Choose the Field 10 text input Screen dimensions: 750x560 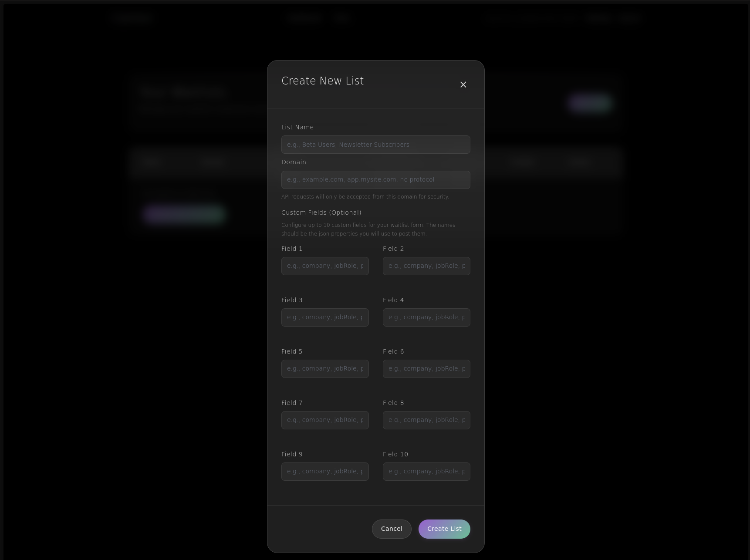426,472
